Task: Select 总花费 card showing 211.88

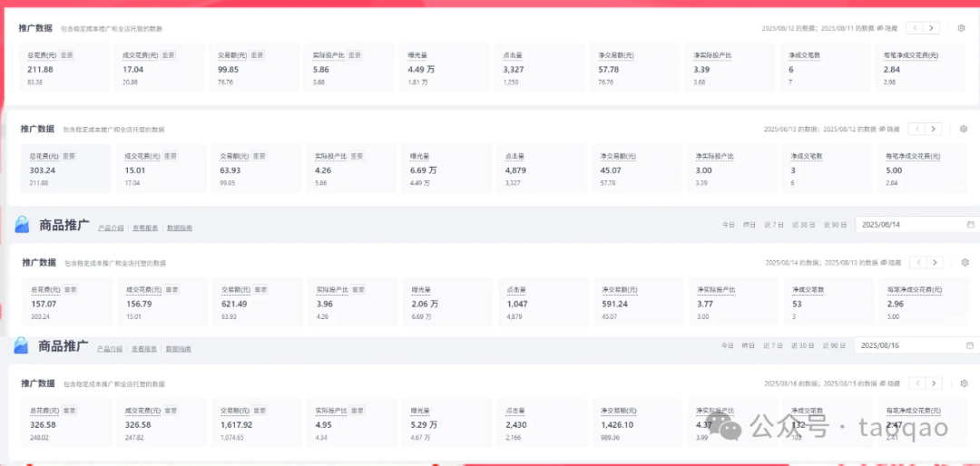Action: coord(64,67)
